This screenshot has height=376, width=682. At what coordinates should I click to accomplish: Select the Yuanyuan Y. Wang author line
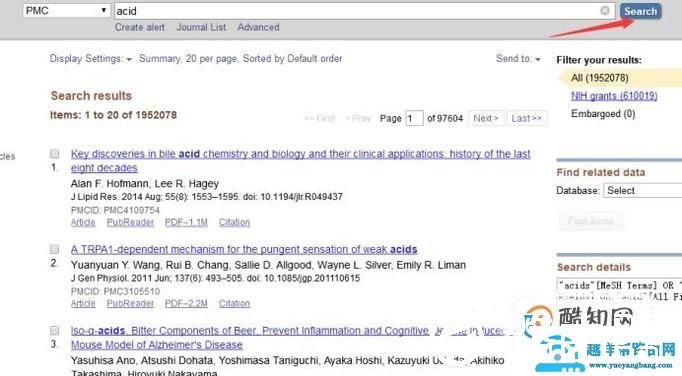pyautogui.click(x=268, y=265)
